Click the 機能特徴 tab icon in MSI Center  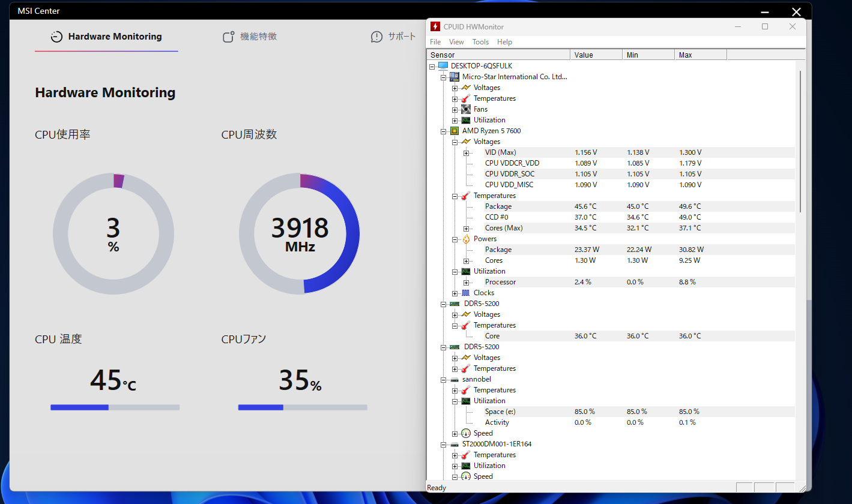tap(228, 37)
